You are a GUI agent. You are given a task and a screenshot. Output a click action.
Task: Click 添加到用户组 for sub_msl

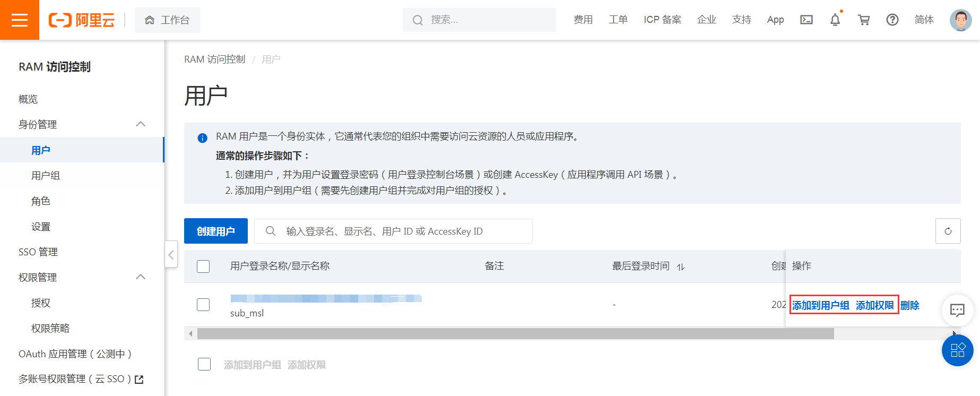pyautogui.click(x=821, y=305)
